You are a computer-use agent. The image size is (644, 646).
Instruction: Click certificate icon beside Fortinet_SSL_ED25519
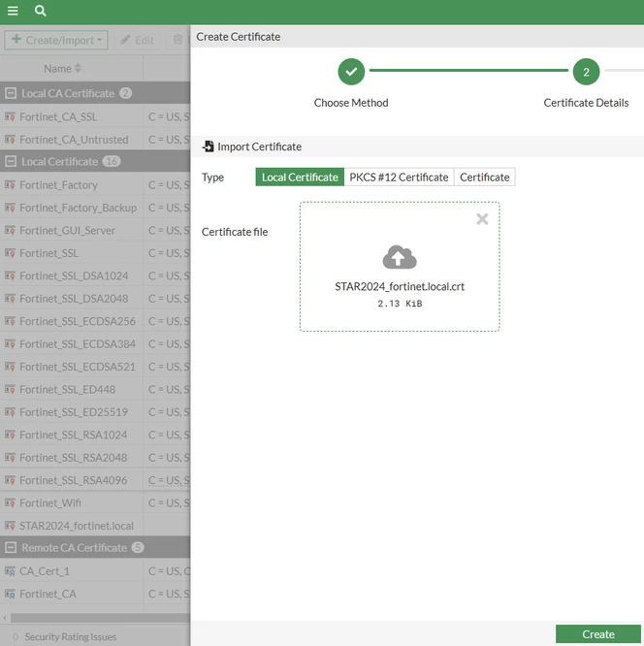10,412
